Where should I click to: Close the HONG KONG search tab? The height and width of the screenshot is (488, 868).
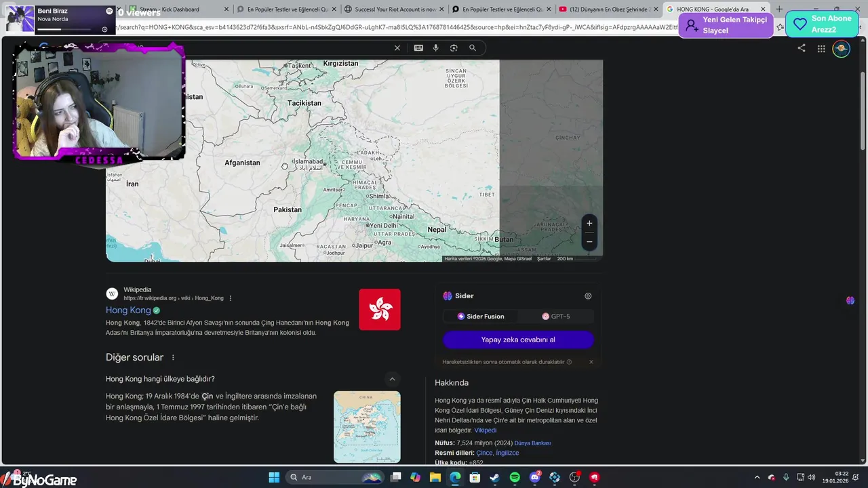(x=763, y=9)
